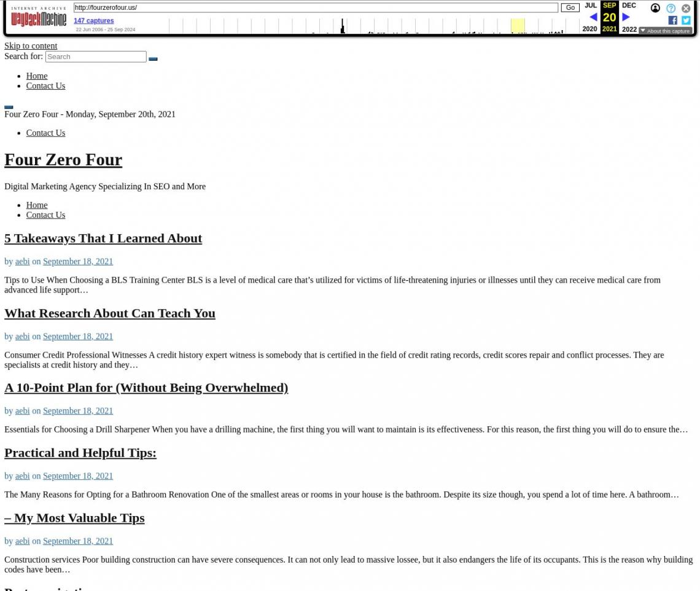Viewport: 700px width, 591px height.
Task: Open author aebi on What Research post
Action: (22, 337)
